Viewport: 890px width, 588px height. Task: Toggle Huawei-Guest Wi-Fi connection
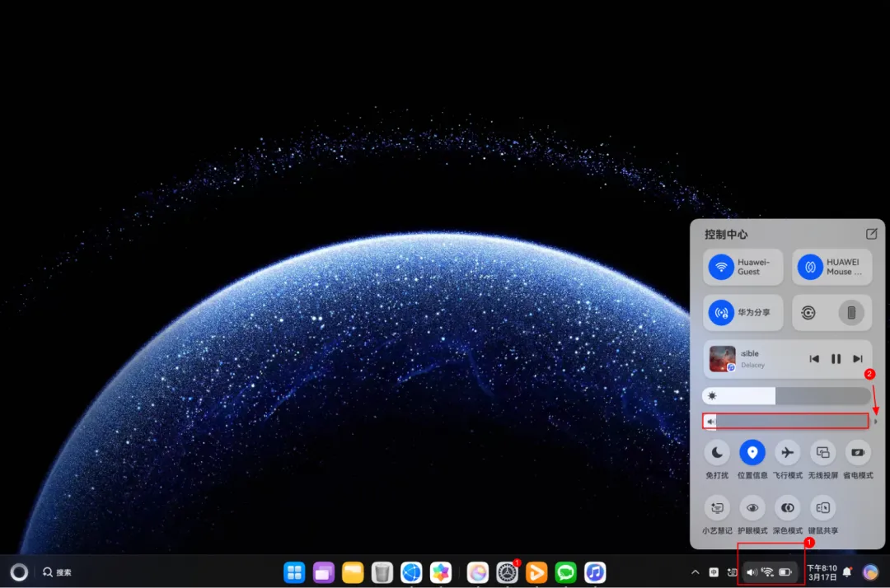(x=743, y=267)
